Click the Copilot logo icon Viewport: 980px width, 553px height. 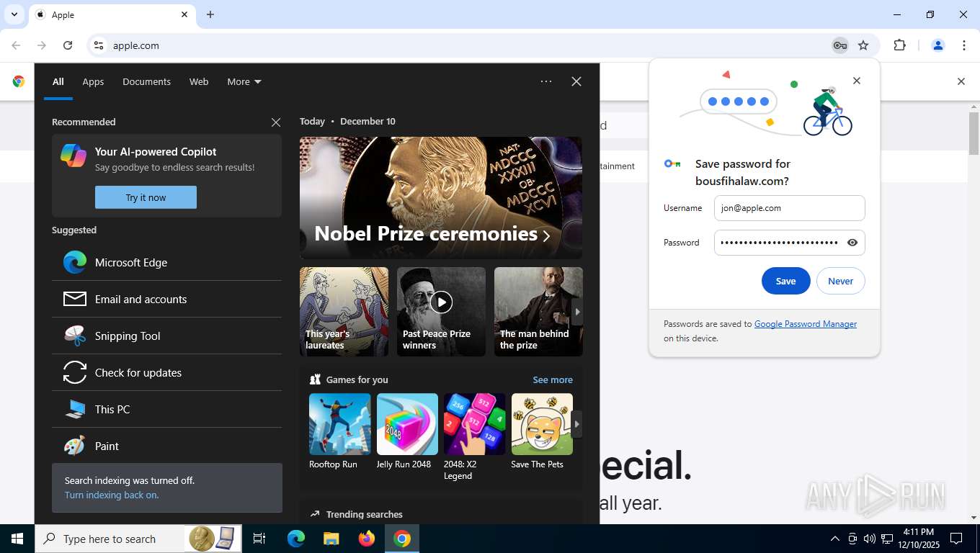coord(73,156)
